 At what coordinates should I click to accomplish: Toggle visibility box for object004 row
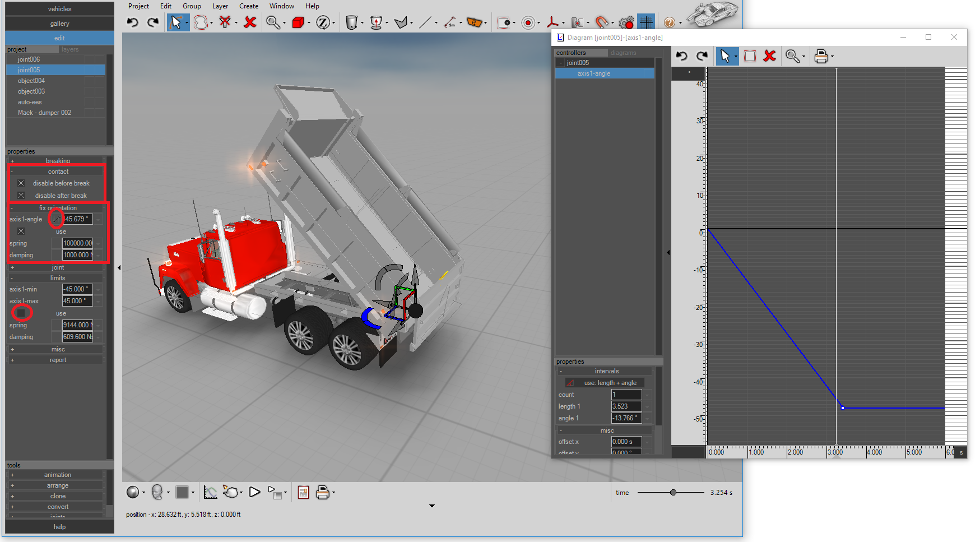pos(90,81)
